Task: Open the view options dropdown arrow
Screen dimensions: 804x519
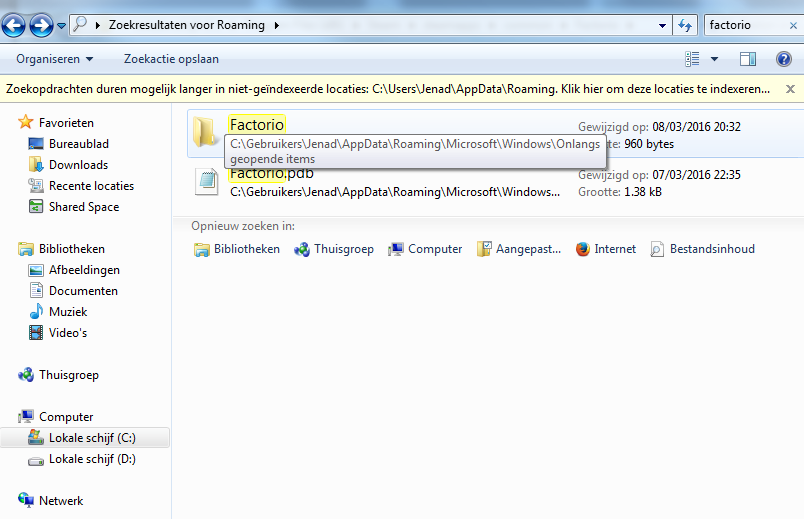Action: click(714, 59)
